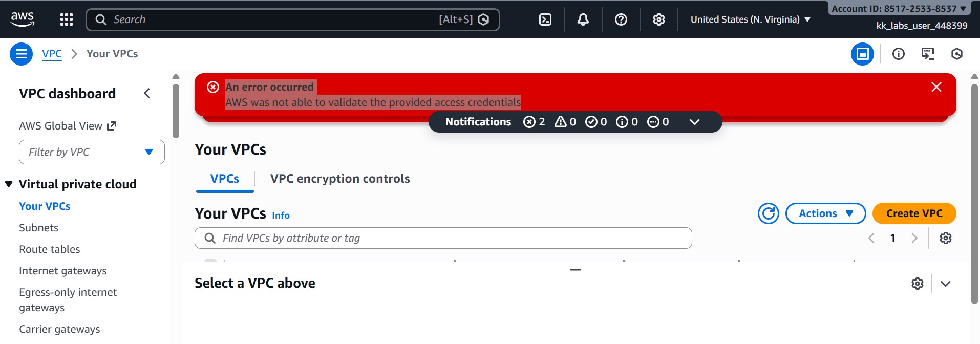This screenshot has width=980, height=344.
Task: Click the main content vertical scrollbar
Action: pos(974,193)
